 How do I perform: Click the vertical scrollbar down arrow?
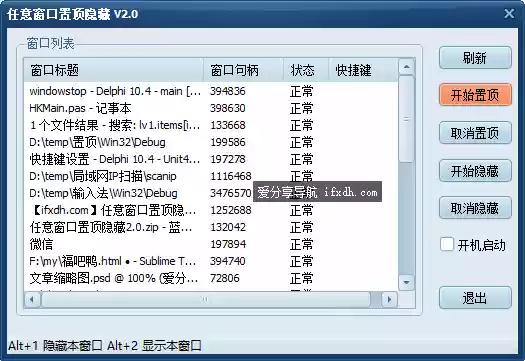(x=406, y=282)
